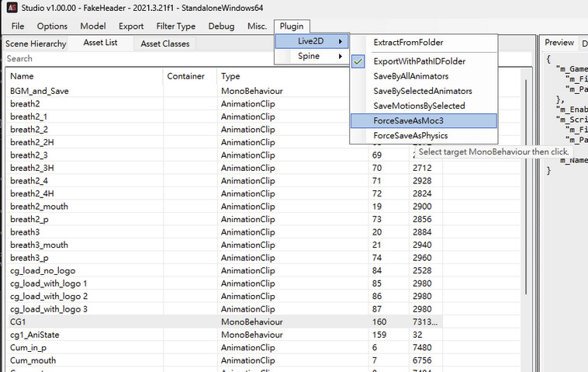
Task: Open the Preview tab
Action: point(559,43)
